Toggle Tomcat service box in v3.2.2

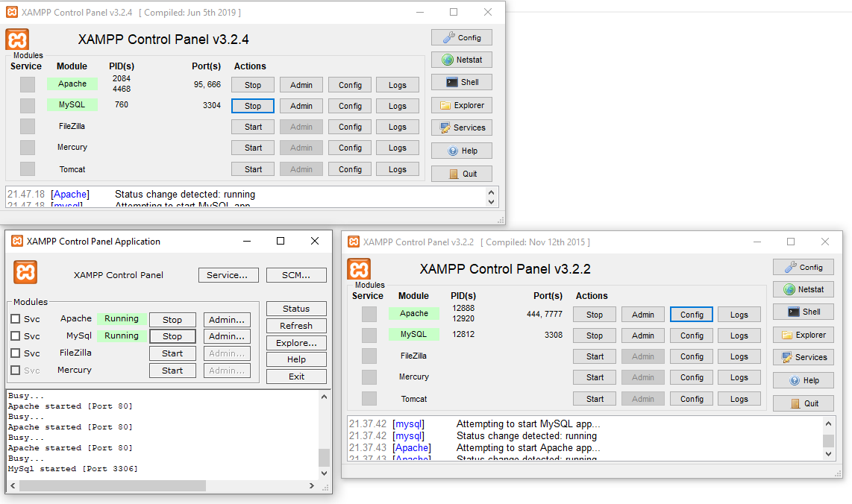click(369, 399)
